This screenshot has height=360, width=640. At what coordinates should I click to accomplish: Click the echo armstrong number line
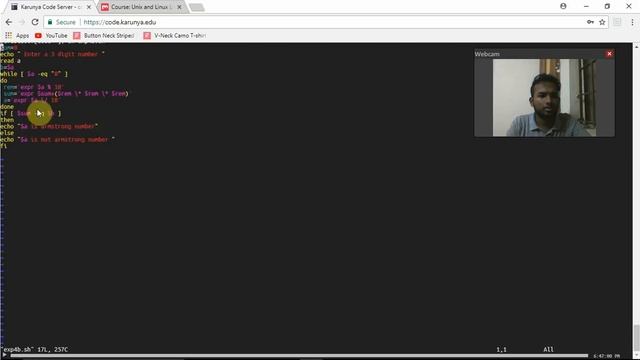[49, 126]
